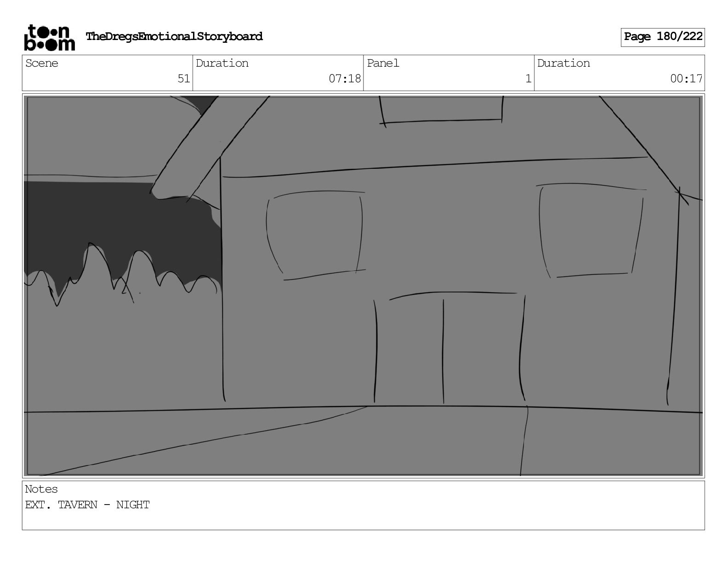Click the Notes heading
Image resolution: width=728 pixels, height=563 pixels.
pyautogui.click(x=41, y=489)
